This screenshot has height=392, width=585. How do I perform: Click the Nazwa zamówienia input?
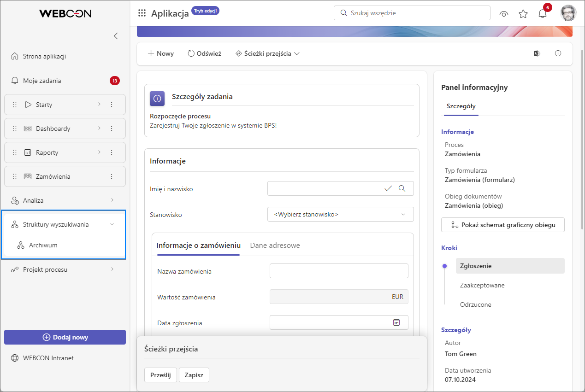(x=339, y=271)
